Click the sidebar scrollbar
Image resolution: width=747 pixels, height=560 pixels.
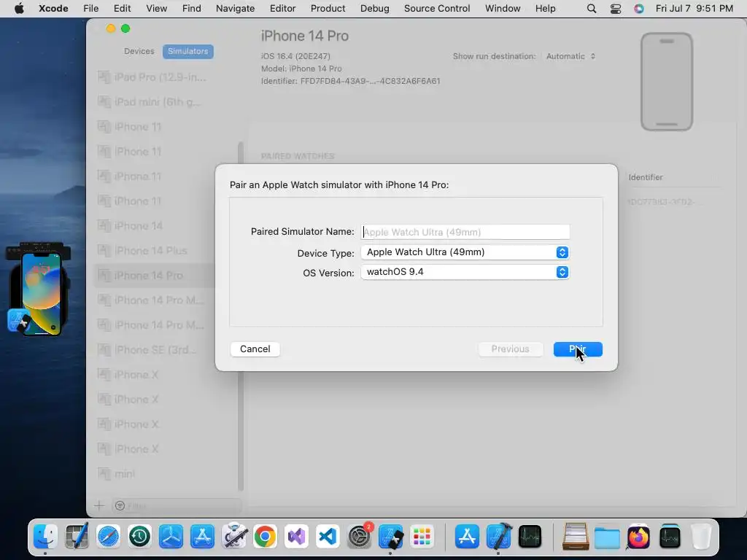(241, 316)
